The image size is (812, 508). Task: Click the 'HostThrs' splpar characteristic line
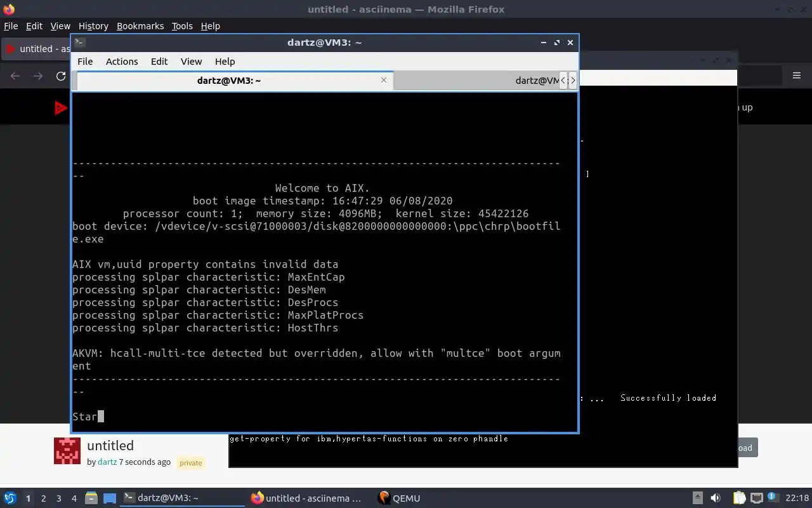205,328
